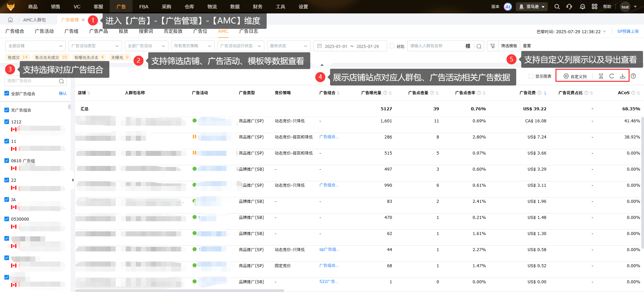Click the refresh icon in the table toolbar

(611, 76)
